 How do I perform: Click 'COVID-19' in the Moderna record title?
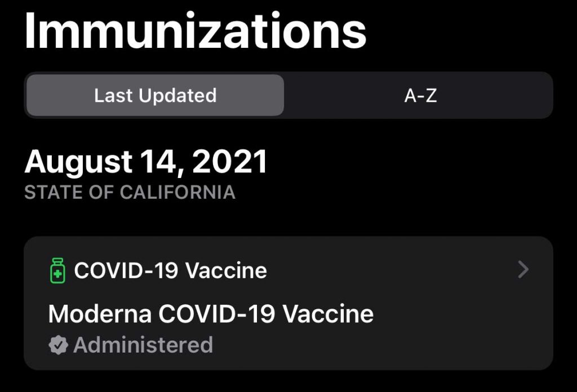tap(217, 314)
